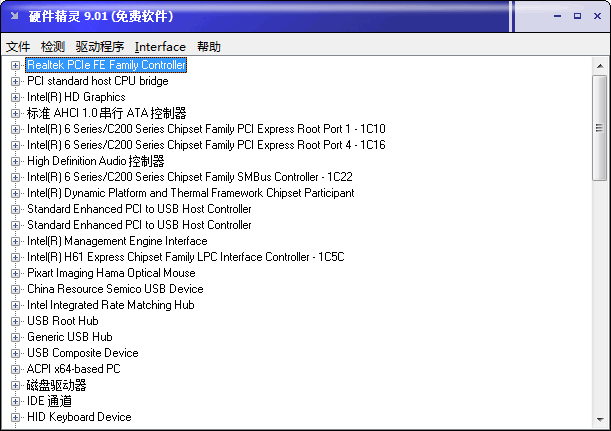Expand Intel(R) HD Graphics node
This screenshot has width=611, height=431.
click(15, 97)
